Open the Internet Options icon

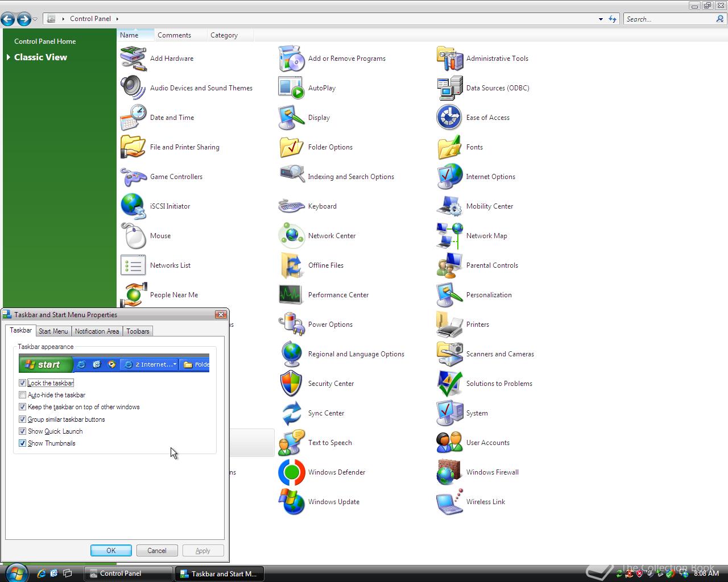[450, 177]
